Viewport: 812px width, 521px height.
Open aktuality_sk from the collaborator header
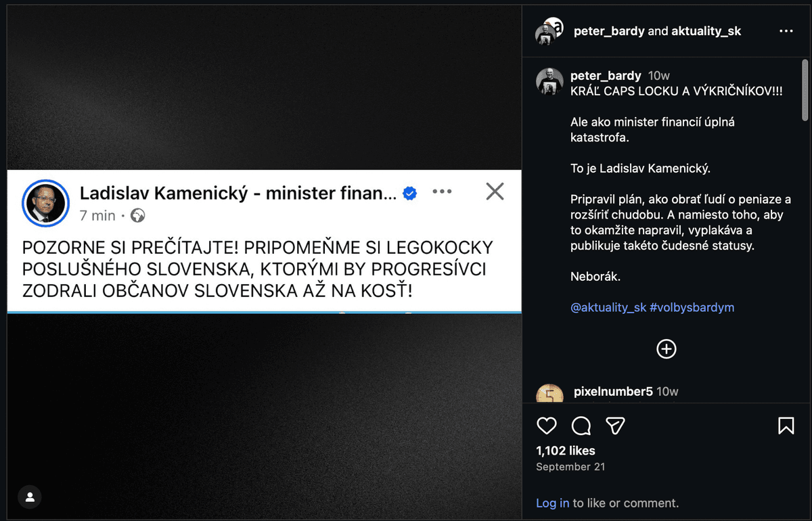coord(706,30)
